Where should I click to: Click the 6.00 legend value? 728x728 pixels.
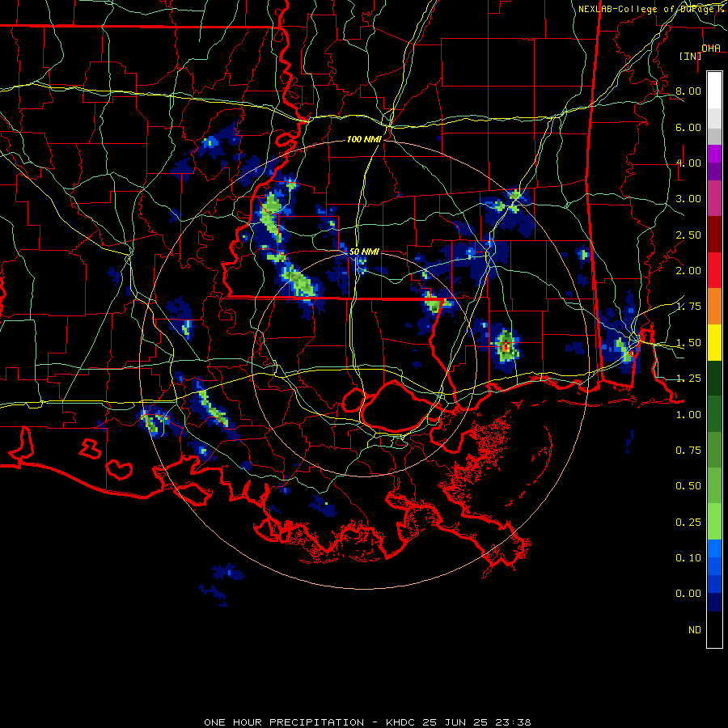688,127
